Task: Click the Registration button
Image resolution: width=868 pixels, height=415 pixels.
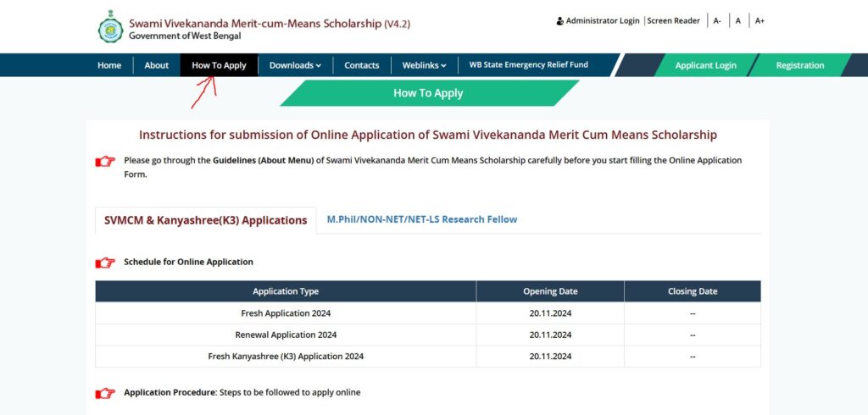Action: pos(799,65)
